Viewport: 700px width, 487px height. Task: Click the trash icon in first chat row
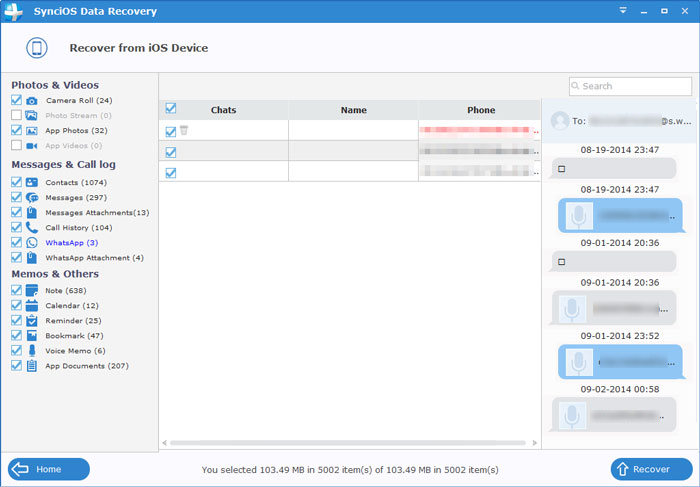coord(183,130)
